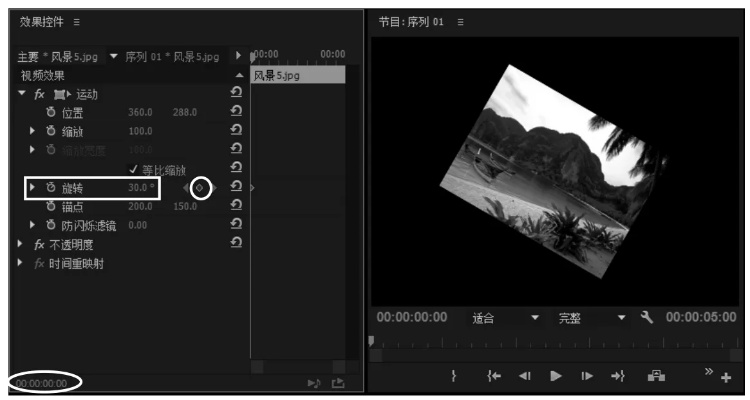Expand the 缩放宽度 parameter
Image resolution: width=750 pixels, height=400 pixels.
click(x=32, y=149)
